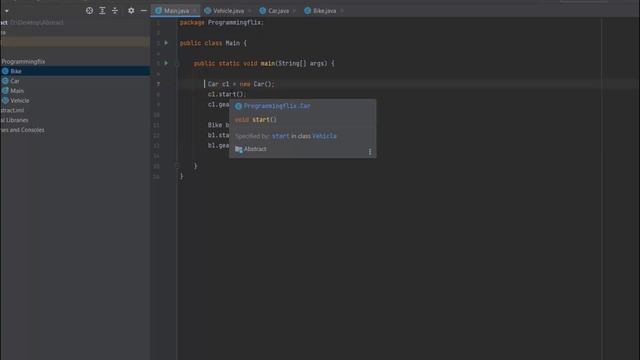Switch to the Car.java tab
Screen dimensions: 640x360
278,11
